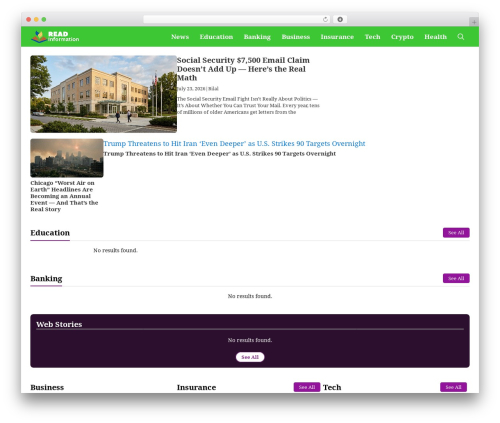Open the Tech nav item

pos(372,37)
